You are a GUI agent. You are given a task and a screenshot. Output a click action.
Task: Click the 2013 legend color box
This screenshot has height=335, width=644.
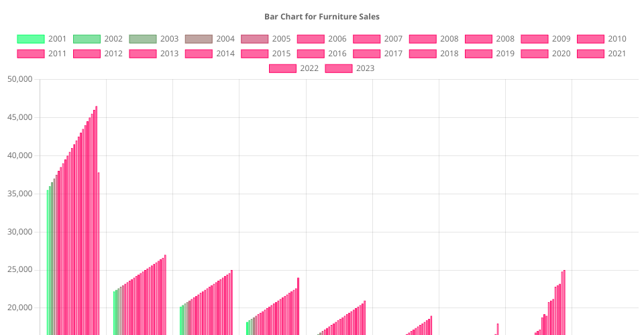pyautogui.click(x=142, y=54)
